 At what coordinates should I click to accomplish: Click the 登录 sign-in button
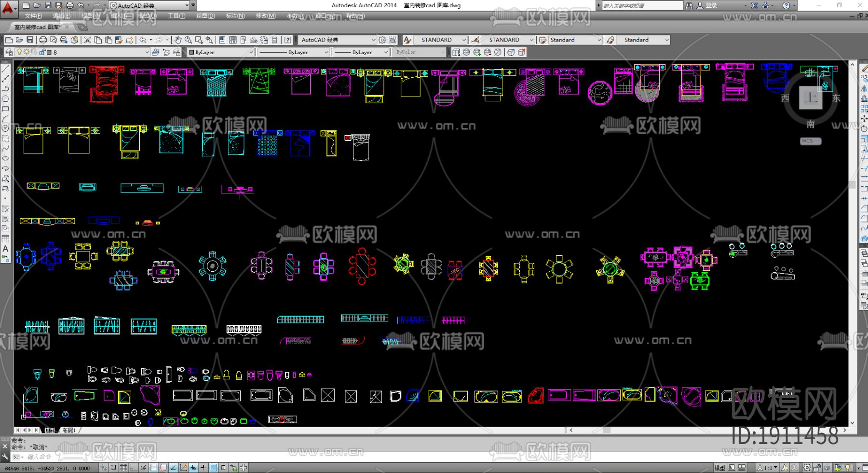pos(711,5)
